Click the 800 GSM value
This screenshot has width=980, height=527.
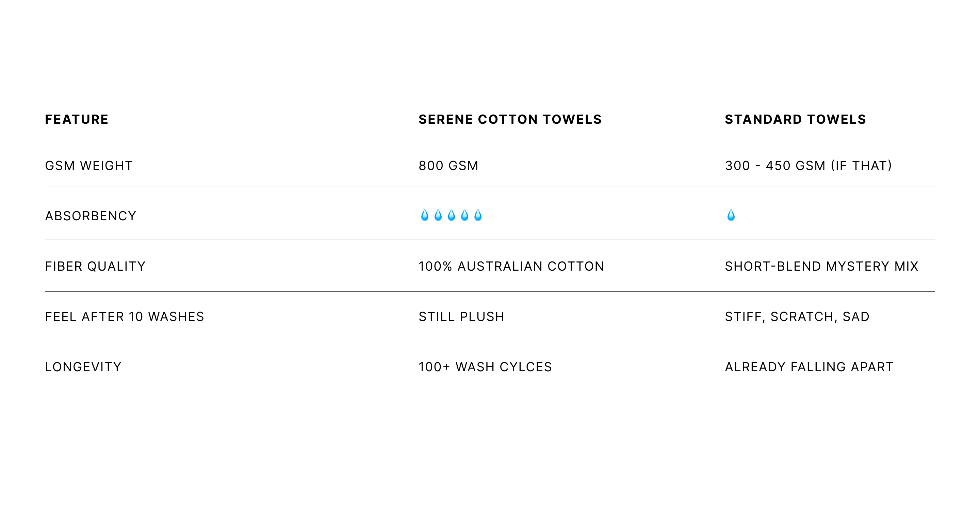tap(448, 166)
